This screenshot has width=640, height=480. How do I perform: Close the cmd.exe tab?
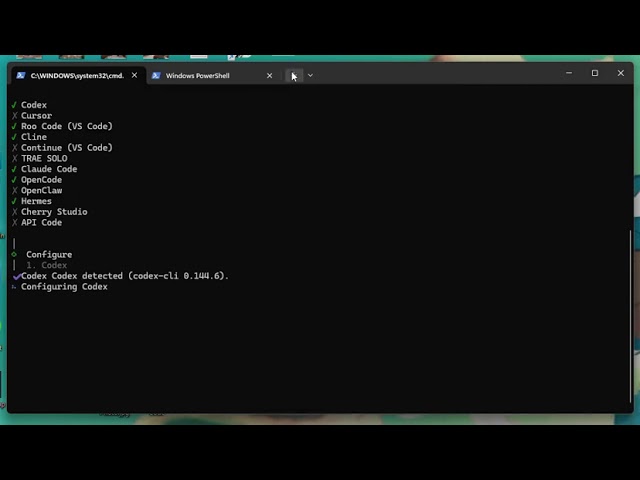coord(134,75)
